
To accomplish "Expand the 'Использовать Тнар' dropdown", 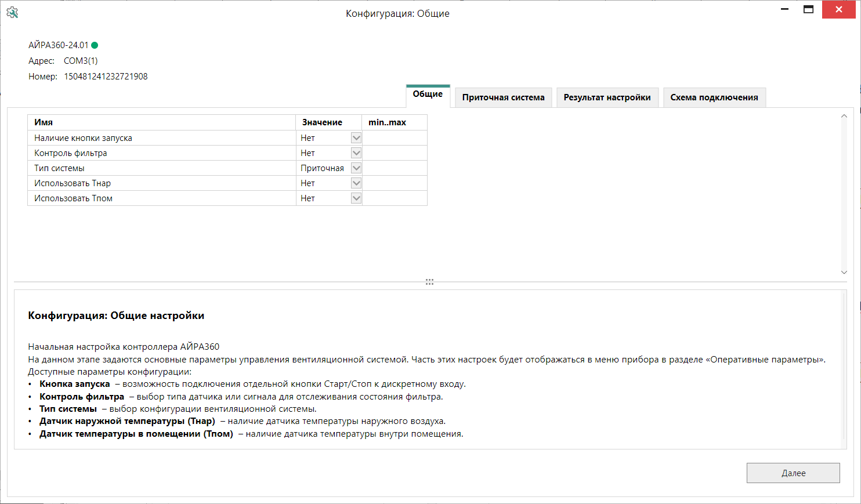I will click(x=356, y=183).
